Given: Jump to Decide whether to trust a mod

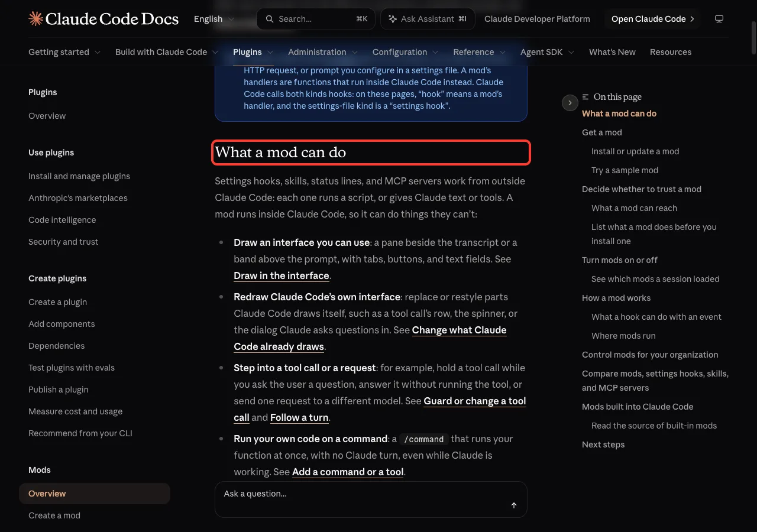Looking at the screenshot, I should pos(642,189).
